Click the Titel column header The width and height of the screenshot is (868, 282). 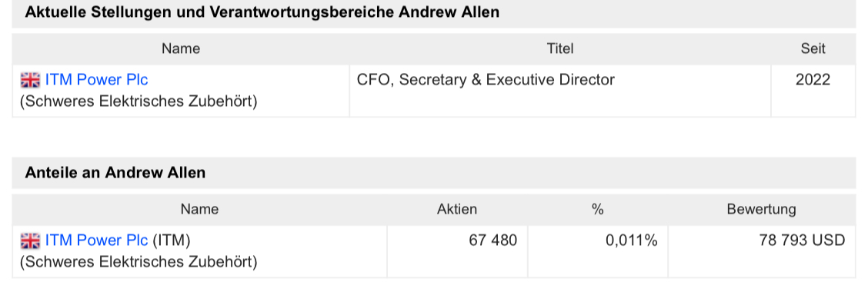point(559,48)
